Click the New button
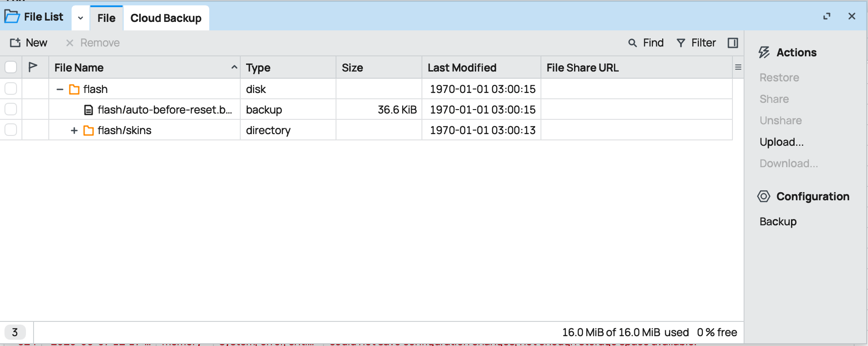868x346 pixels. coord(29,43)
